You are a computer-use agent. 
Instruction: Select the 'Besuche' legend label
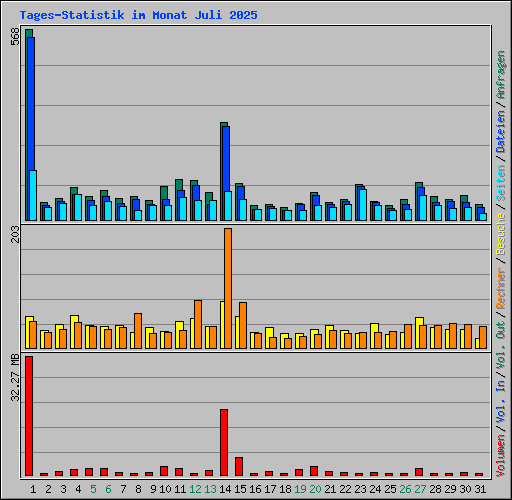tap(501, 234)
